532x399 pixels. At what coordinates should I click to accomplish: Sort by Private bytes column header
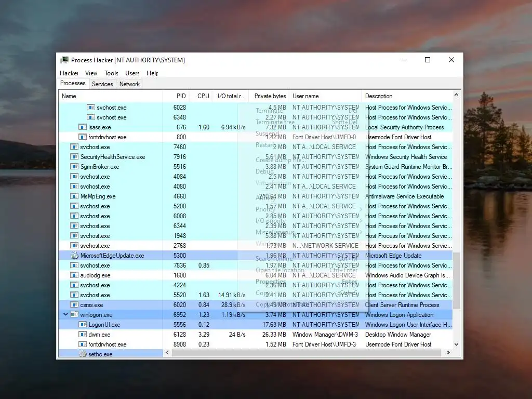[269, 96]
